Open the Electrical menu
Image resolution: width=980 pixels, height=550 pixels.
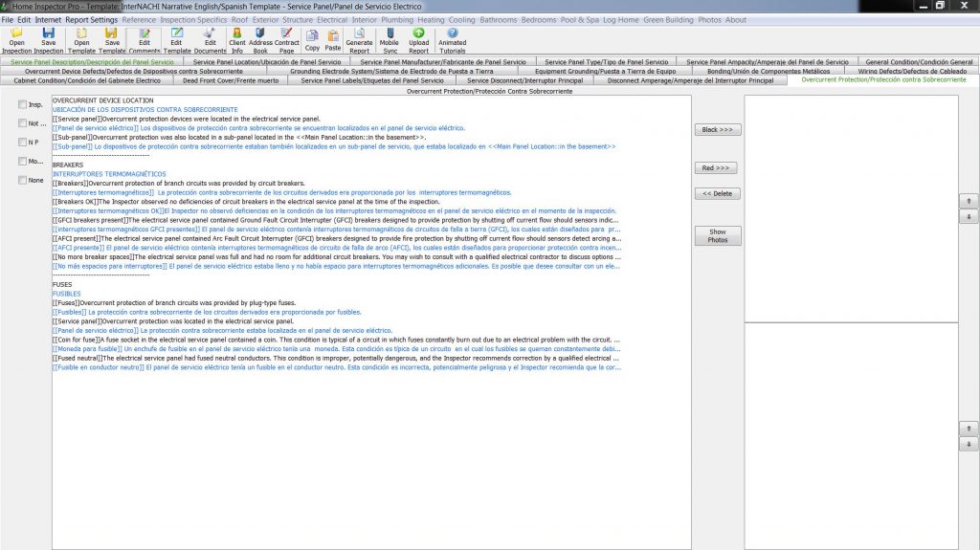(x=332, y=20)
